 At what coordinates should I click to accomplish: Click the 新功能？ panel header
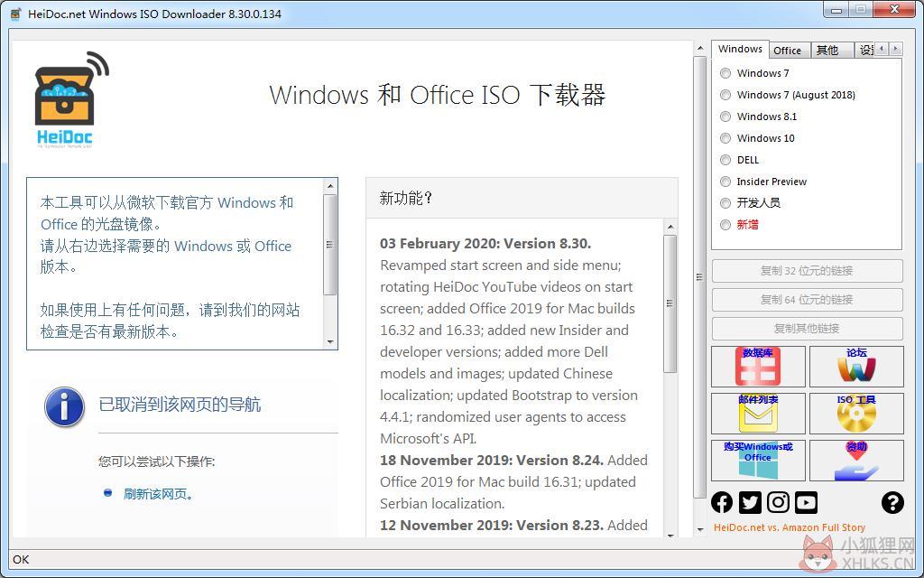click(x=522, y=198)
